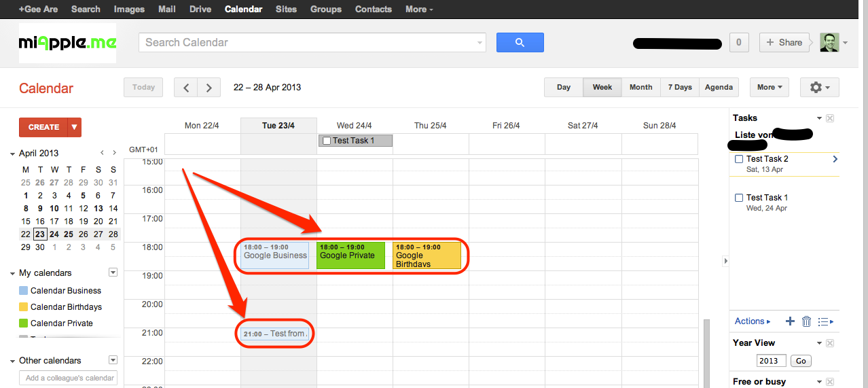
Task: Select date 24 in mini calendar
Action: (x=54, y=234)
